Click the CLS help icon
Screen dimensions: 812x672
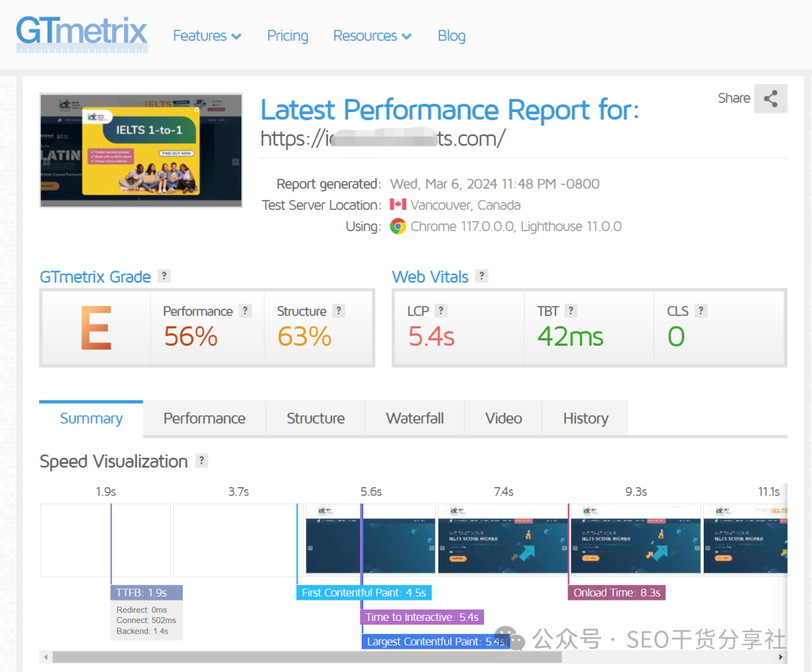point(701,310)
